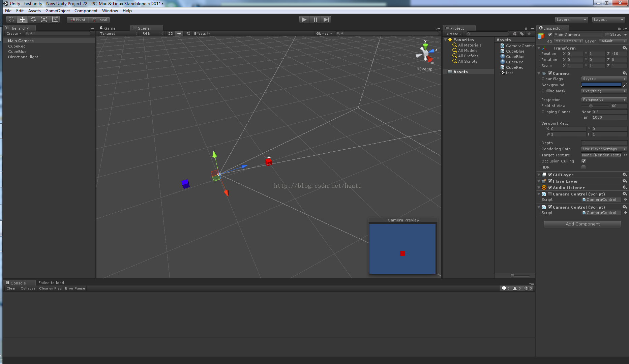The height and width of the screenshot is (364, 629).
Task: Toggle Occlusion Culling checkbox
Action: click(x=583, y=161)
